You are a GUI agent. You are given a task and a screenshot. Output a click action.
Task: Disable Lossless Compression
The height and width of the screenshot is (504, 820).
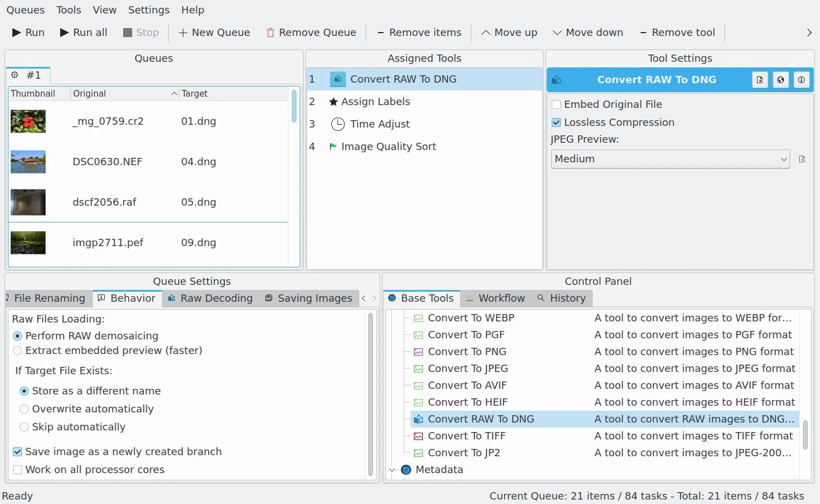tap(556, 122)
